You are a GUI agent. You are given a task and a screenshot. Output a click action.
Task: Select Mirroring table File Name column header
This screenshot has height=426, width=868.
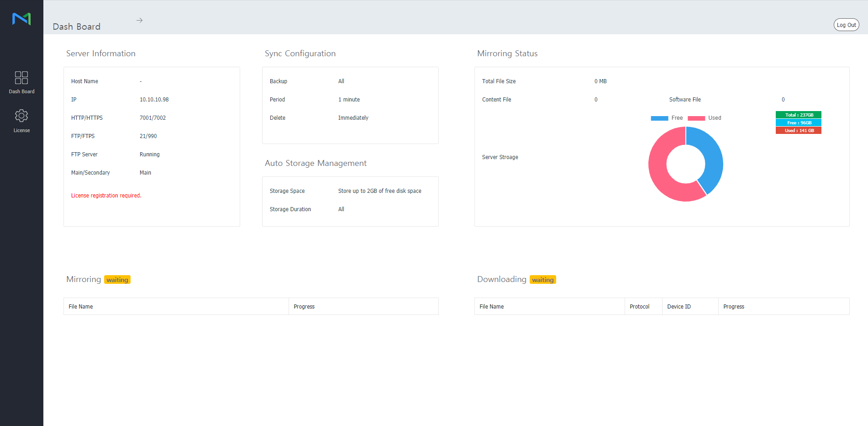coord(81,307)
